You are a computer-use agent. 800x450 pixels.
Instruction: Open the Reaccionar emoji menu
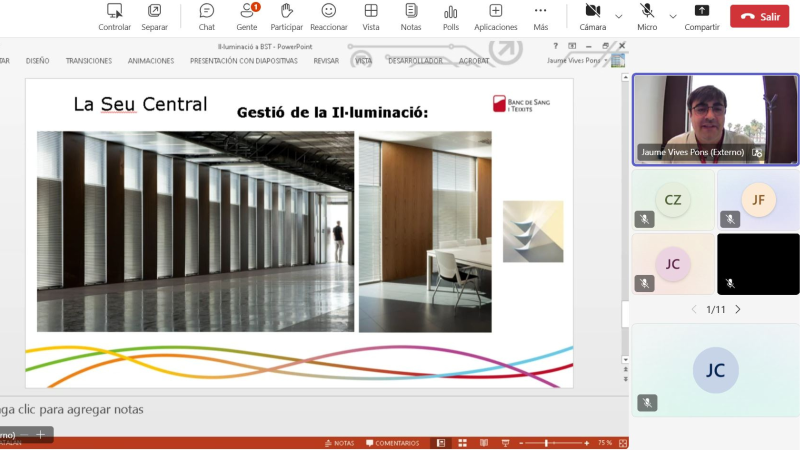(329, 17)
